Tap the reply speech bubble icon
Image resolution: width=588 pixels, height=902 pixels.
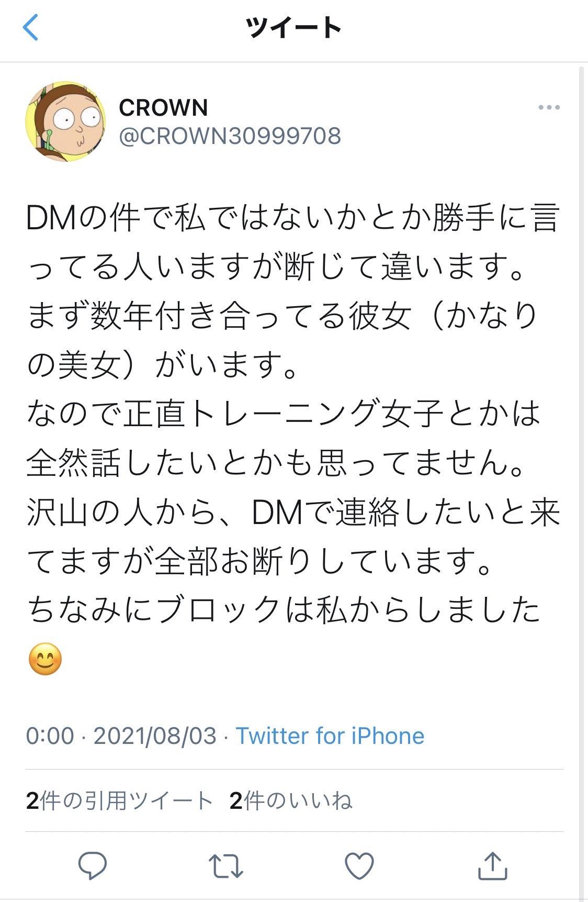point(93,865)
